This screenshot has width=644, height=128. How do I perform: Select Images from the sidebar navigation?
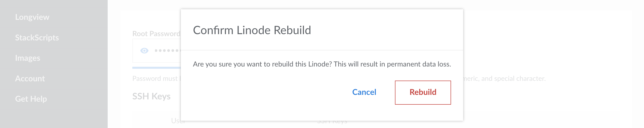pyautogui.click(x=28, y=58)
